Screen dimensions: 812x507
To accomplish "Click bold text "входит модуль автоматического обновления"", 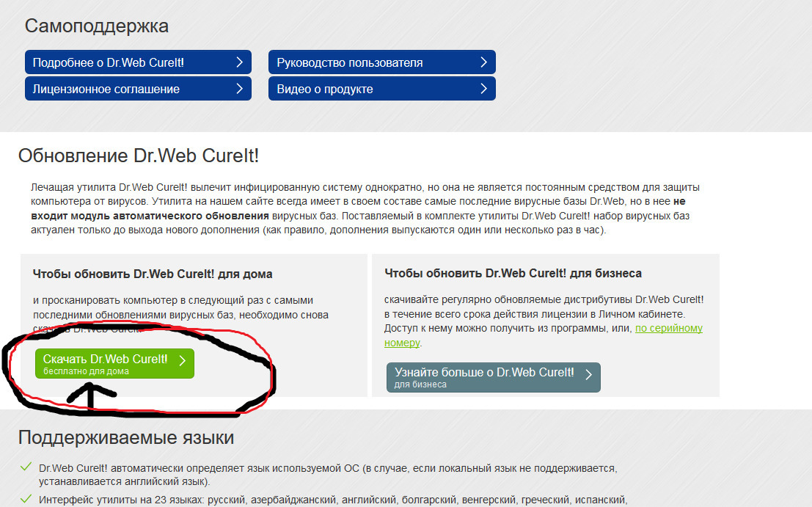I will (150, 216).
